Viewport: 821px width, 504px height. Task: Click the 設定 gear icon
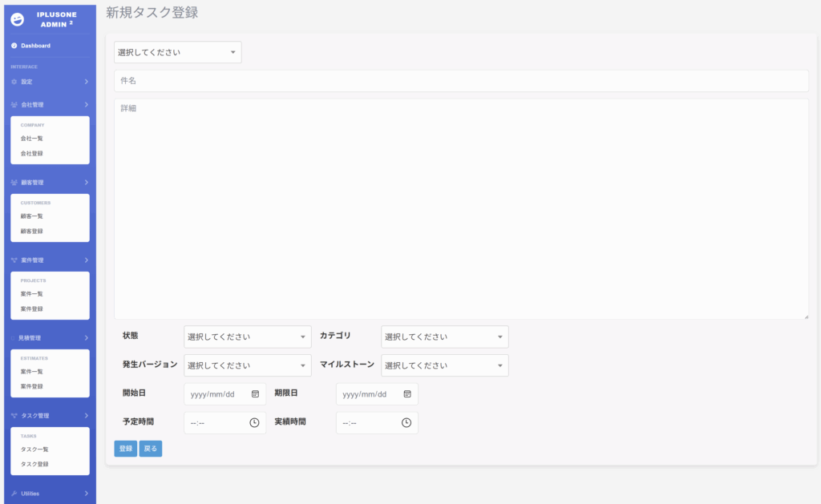pyautogui.click(x=14, y=82)
